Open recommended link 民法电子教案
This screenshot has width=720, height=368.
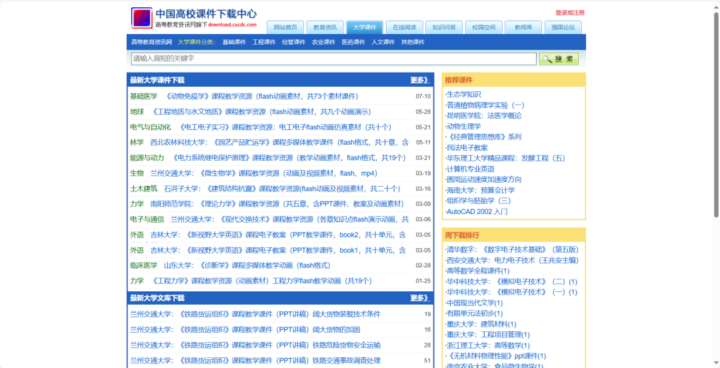point(467,147)
